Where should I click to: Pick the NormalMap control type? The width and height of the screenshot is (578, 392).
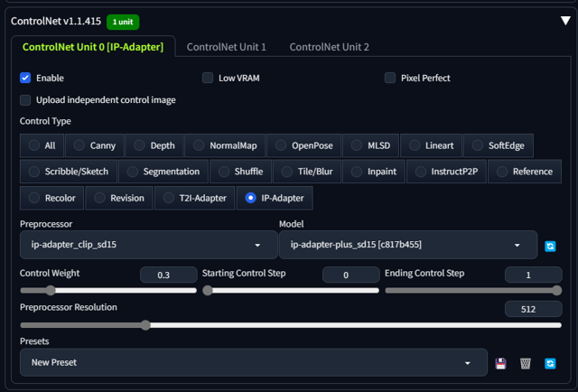[225, 145]
